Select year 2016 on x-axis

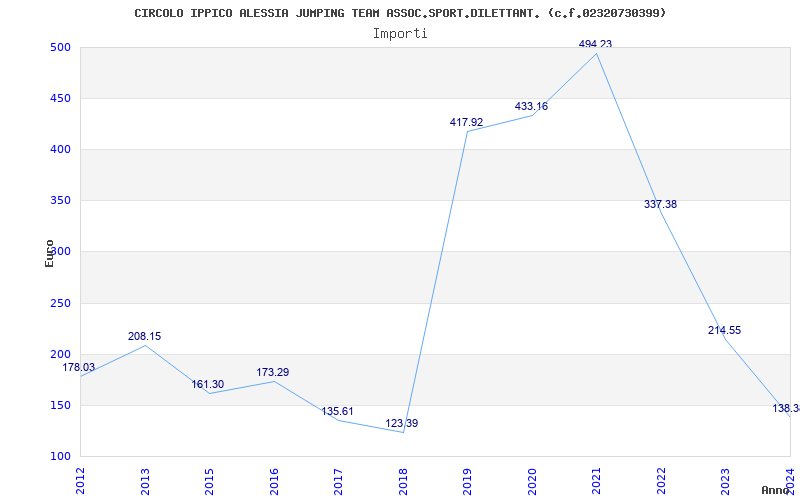click(274, 481)
